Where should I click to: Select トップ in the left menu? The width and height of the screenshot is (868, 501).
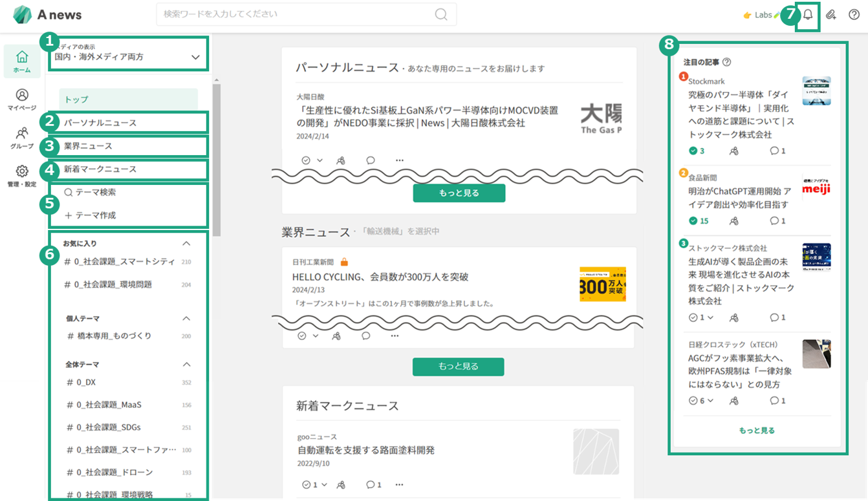[x=128, y=100]
